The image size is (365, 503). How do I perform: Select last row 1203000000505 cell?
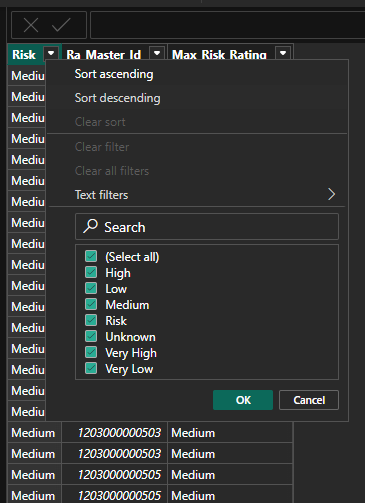[114, 495]
